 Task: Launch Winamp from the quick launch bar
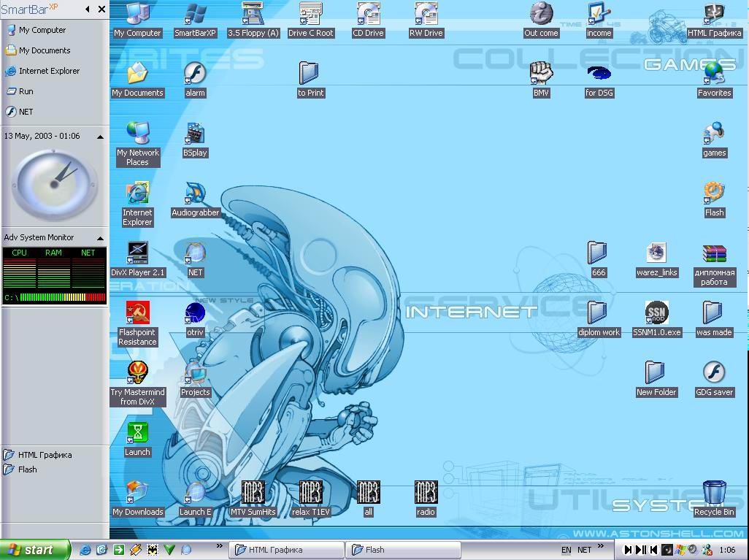[135, 550]
